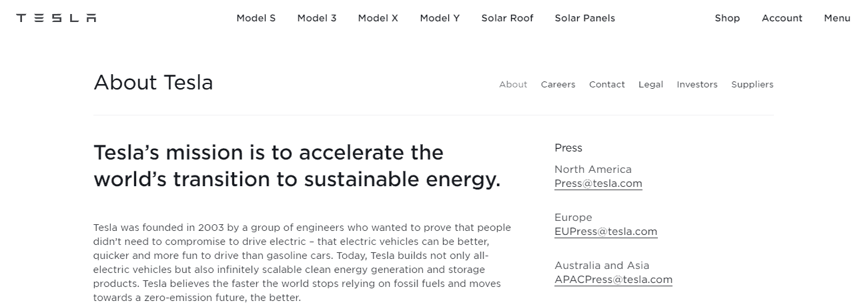Navigate to Solar Roof
Image resolution: width=868 pixels, height=307 pixels.
(507, 18)
